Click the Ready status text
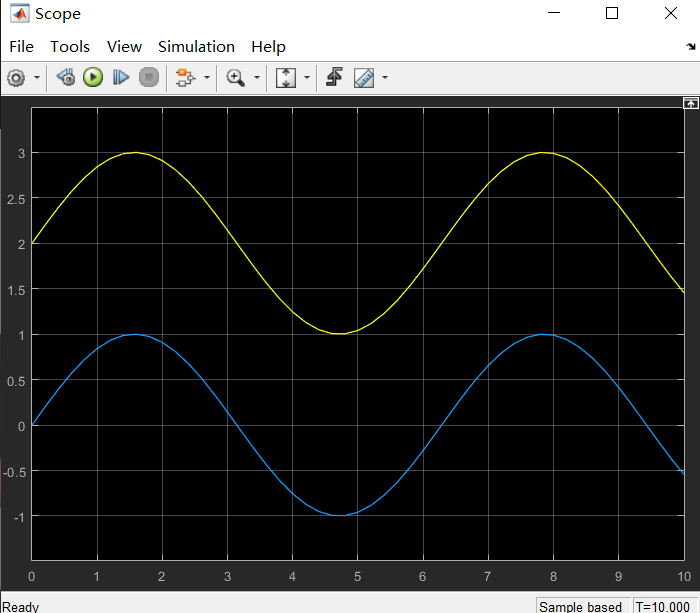Screen dimensions: 700x613 (x=21, y=607)
